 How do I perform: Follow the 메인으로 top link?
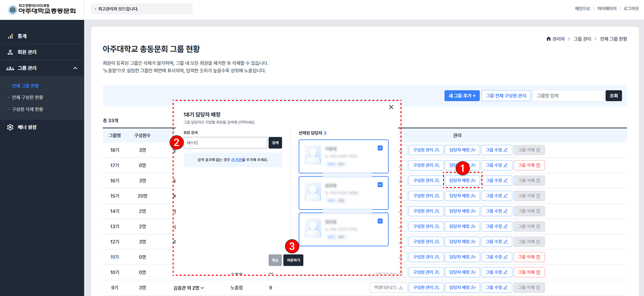click(583, 9)
